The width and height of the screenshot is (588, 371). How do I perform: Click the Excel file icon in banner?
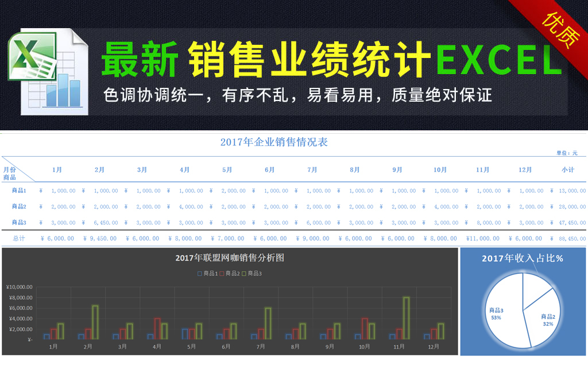48,72
